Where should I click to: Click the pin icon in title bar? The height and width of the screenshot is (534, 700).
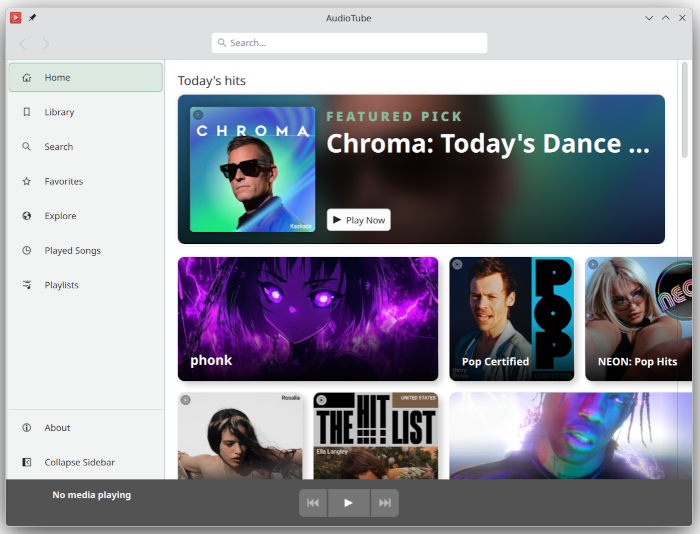pyautogui.click(x=32, y=18)
